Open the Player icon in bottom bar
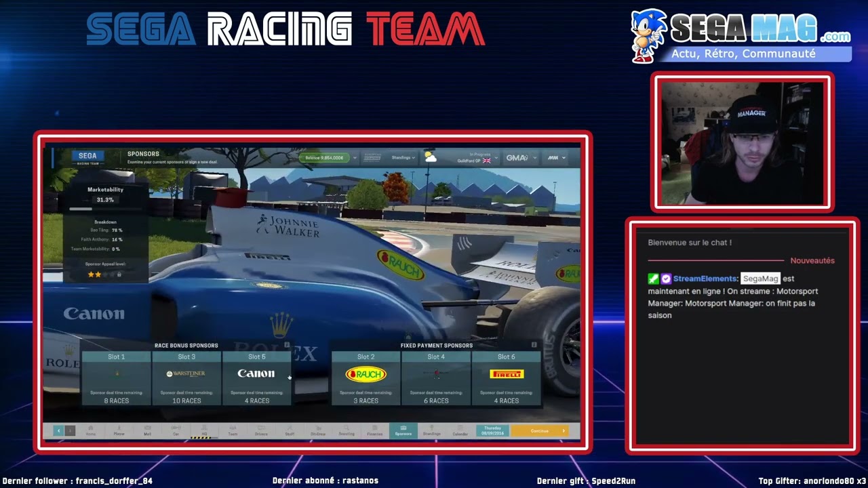 (119, 431)
